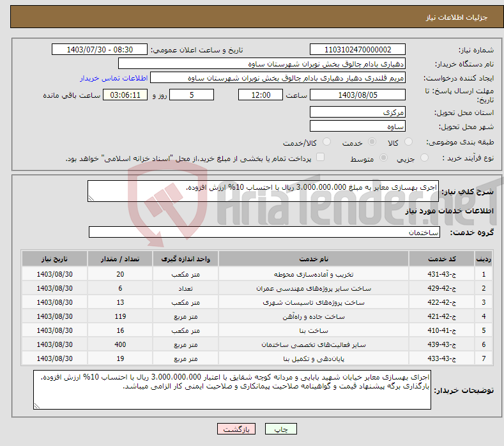
Task: Click the نام دستگاه خریدار field
Action: 262,63
